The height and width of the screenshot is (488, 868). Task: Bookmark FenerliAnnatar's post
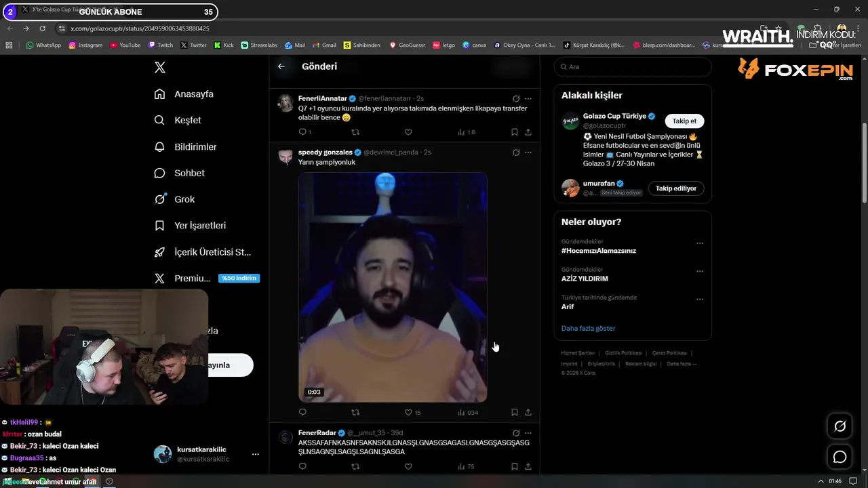[515, 132]
